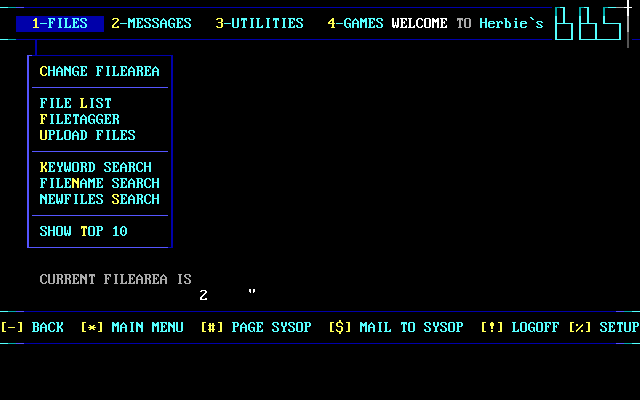This screenshot has height=400, width=640.
Task: Choose CHANGE FILEAREA option
Action: [x=100, y=71]
